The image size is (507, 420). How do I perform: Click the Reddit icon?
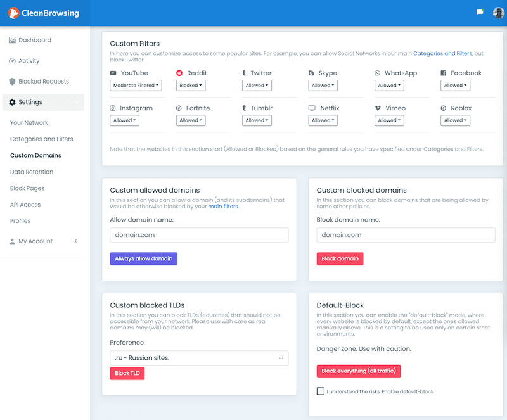[x=179, y=73]
